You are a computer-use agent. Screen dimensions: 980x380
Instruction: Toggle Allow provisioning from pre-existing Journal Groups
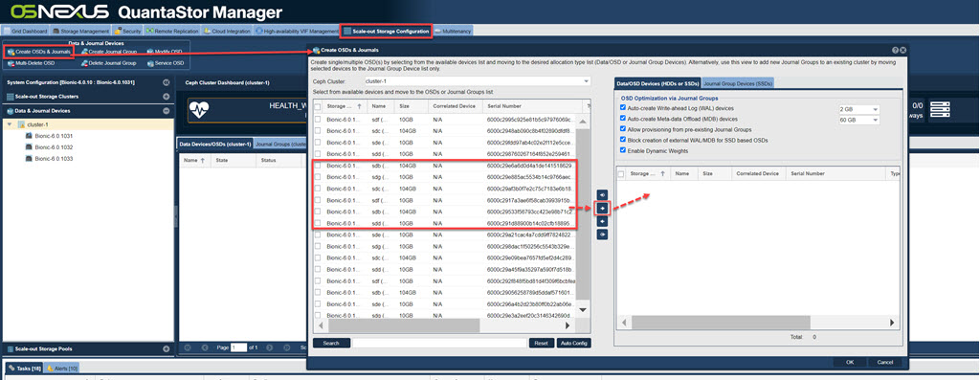(x=622, y=129)
